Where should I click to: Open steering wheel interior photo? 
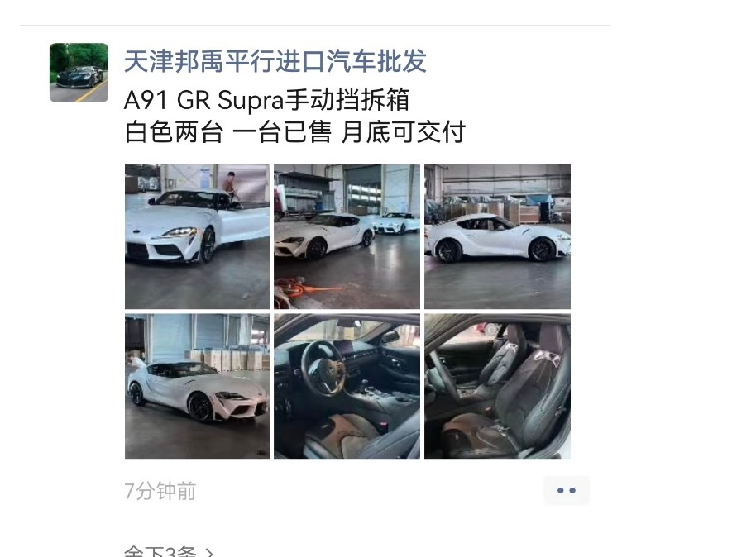click(347, 387)
